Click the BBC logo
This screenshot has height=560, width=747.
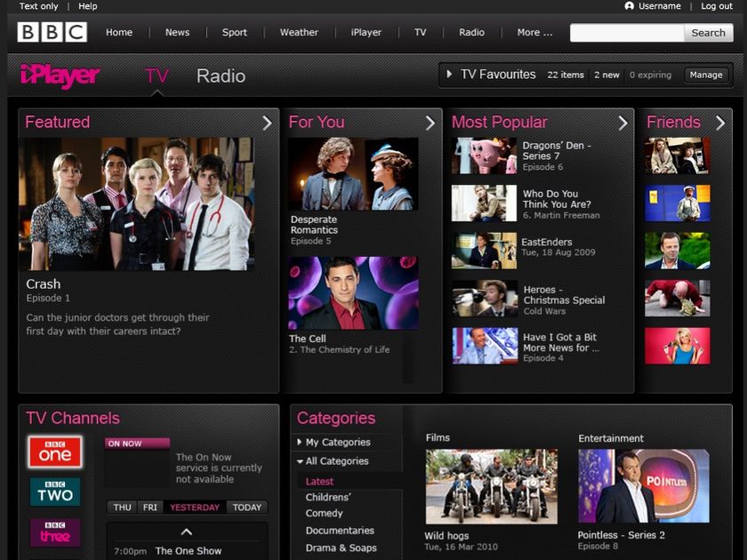coord(52,32)
